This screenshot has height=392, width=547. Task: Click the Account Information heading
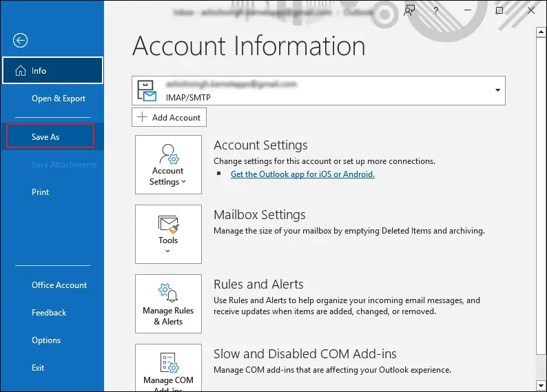pos(249,45)
